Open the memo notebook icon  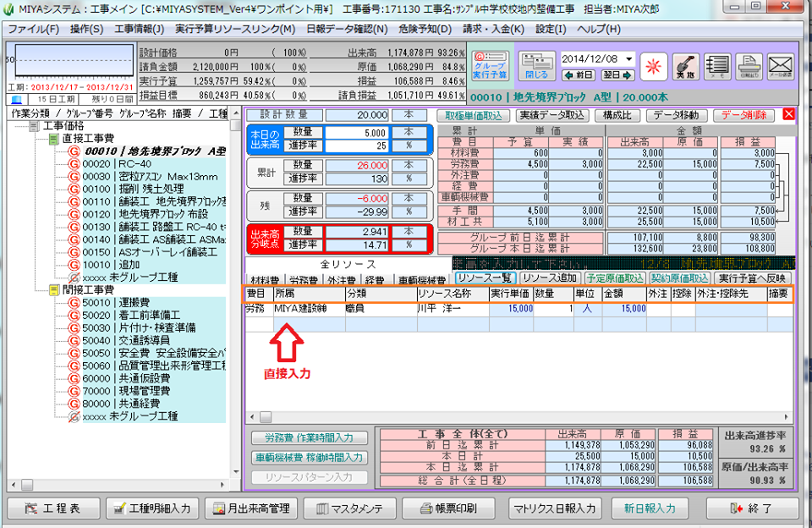coord(717,67)
